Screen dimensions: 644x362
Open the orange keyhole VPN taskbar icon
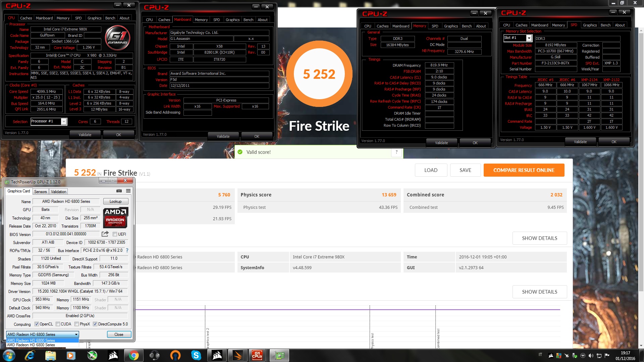click(x=175, y=355)
